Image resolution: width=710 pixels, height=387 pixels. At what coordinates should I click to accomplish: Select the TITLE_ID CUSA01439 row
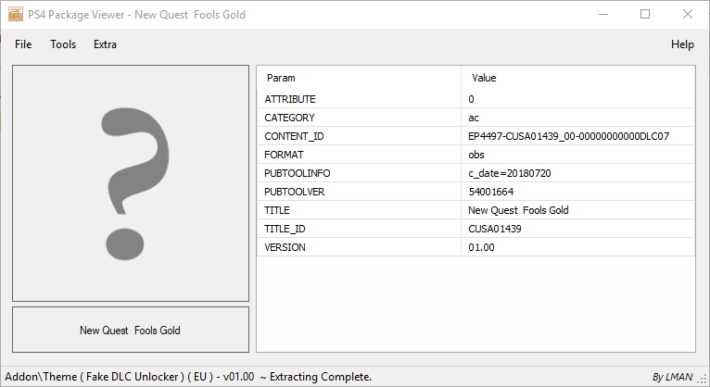coord(476,229)
